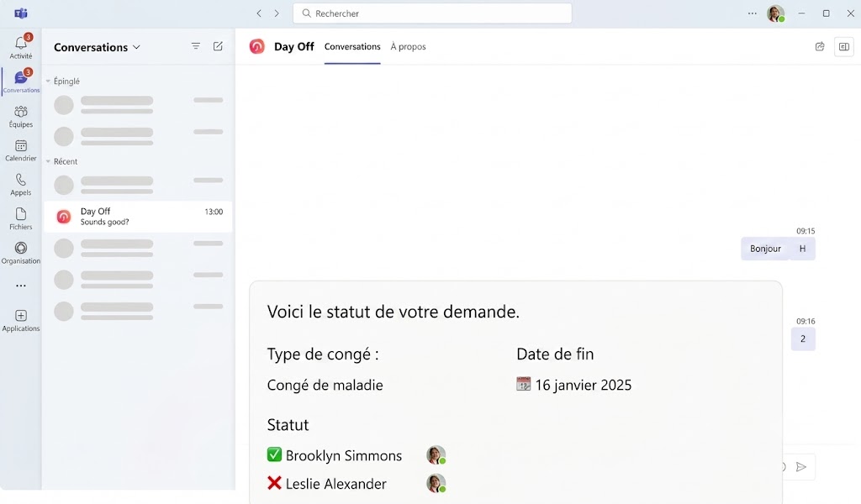The image size is (861, 504).
Task: Maximize the Teams window
Action: coord(826,13)
